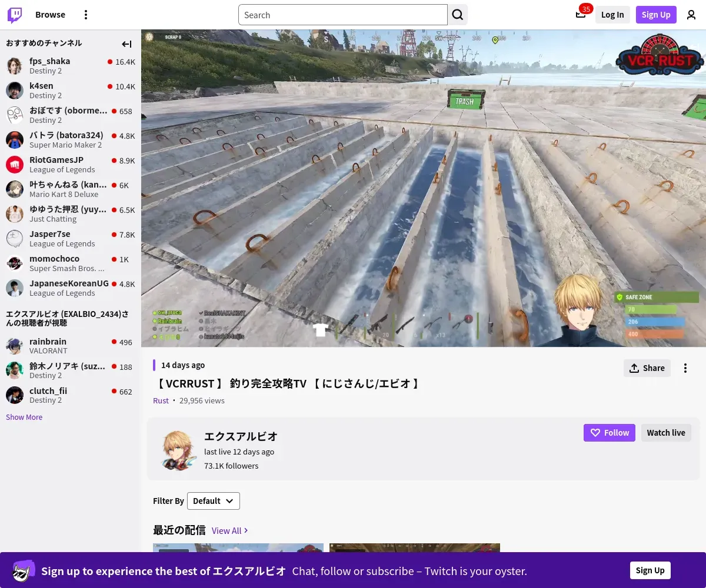Open fps_shaka channel avatar

pyautogui.click(x=15, y=65)
